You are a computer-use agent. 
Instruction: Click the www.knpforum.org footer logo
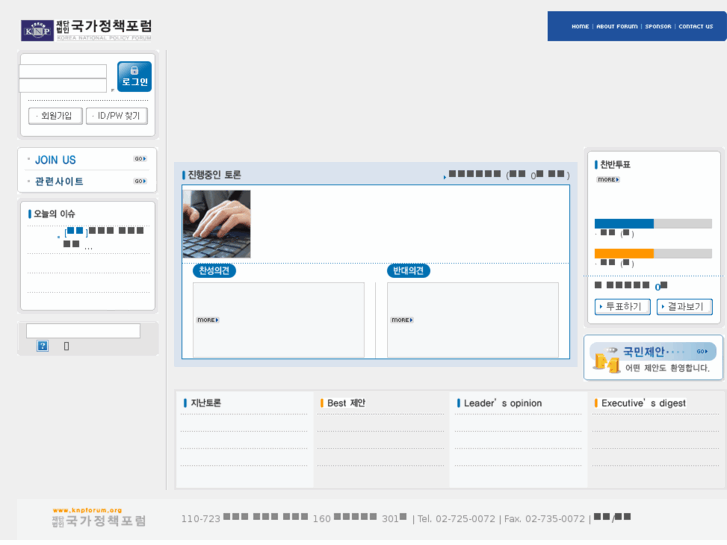(x=99, y=517)
